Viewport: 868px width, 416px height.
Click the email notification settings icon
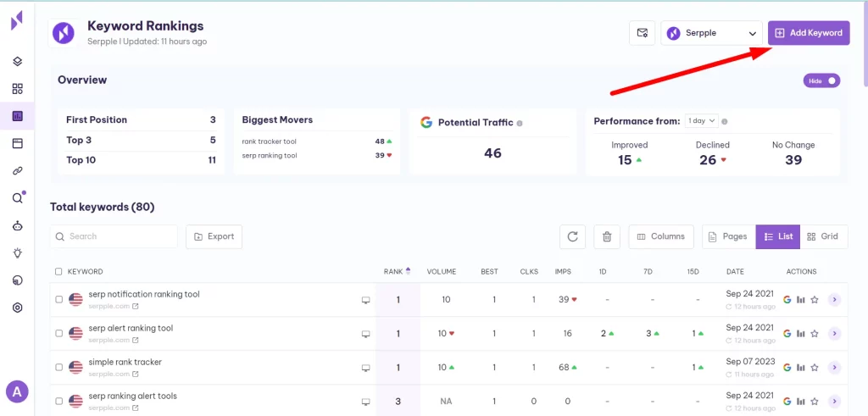643,33
